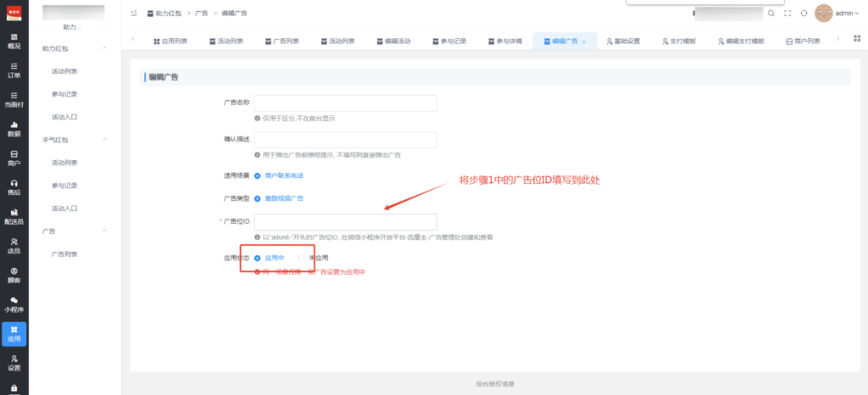This screenshot has height=395, width=868.
Task: Click the refresh icon beside admin
Action: [x=804, y=14]
